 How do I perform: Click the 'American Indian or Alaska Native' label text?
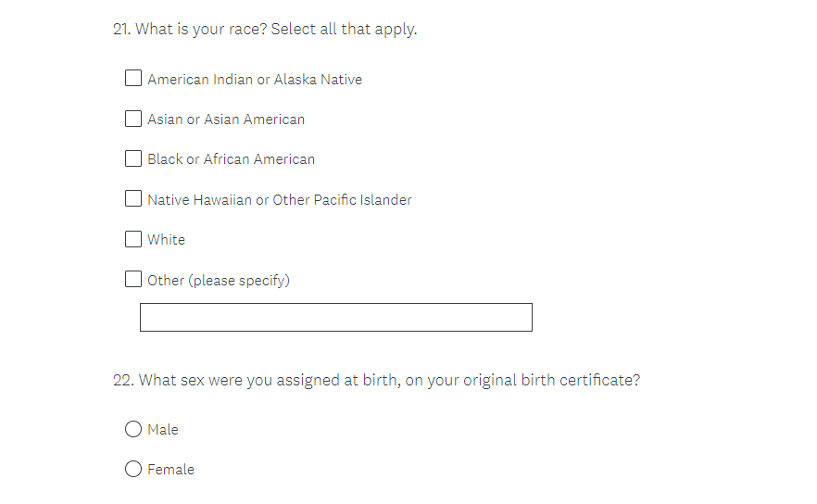[x=255, y=80]
